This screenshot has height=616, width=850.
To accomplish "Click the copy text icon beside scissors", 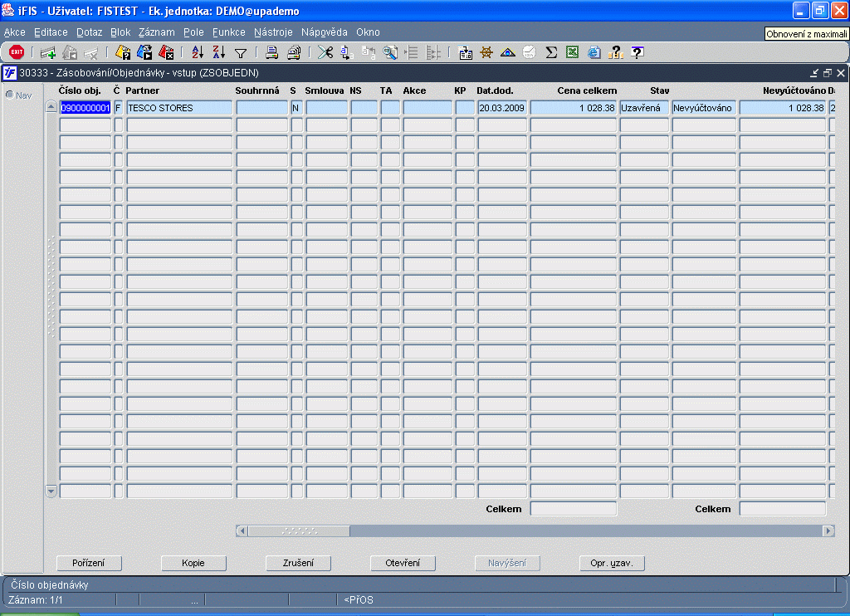I will (347, 52).
